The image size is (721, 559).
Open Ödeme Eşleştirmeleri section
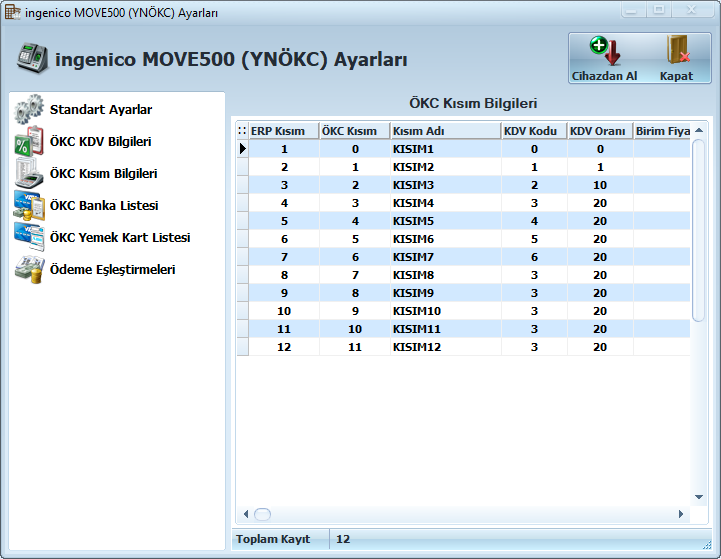112,269
